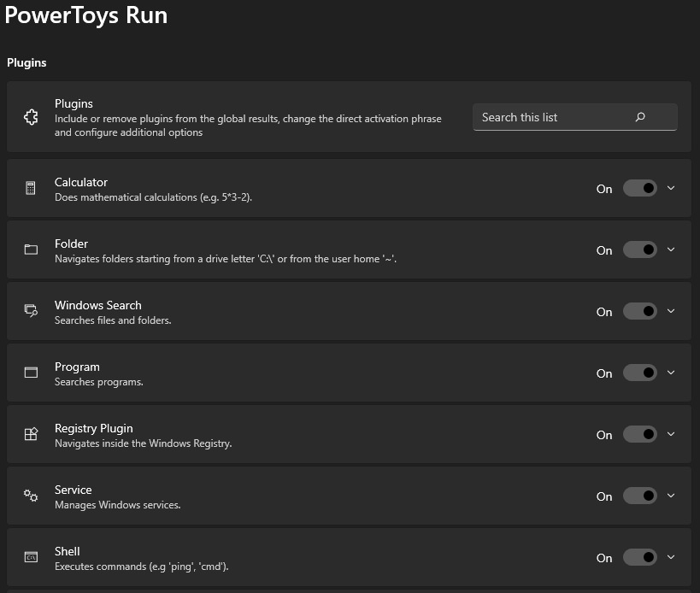
Task: Expand the Registry Plugin settings
Action: 672,434
